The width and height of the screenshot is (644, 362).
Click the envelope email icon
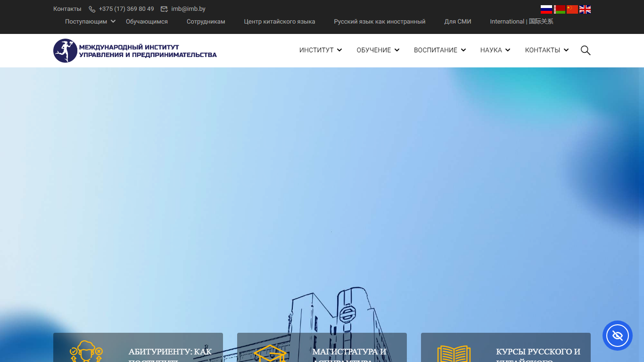164,9
